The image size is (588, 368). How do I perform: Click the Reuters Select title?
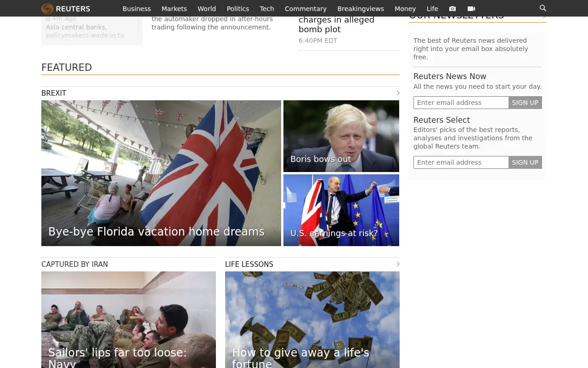[441, 120]
